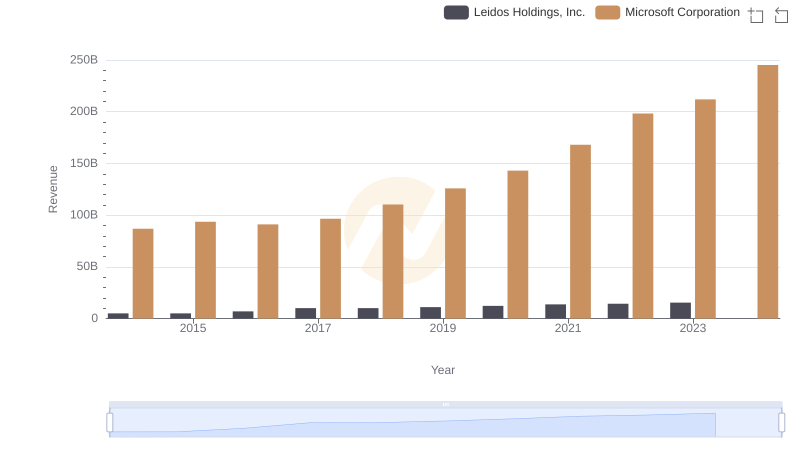Click the data zoom preview area

tap(445, 423)
